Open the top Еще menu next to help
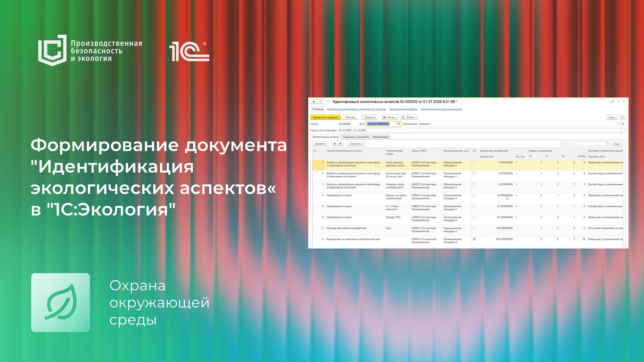Viewport: 644px width, 362px height. point(612,118)
